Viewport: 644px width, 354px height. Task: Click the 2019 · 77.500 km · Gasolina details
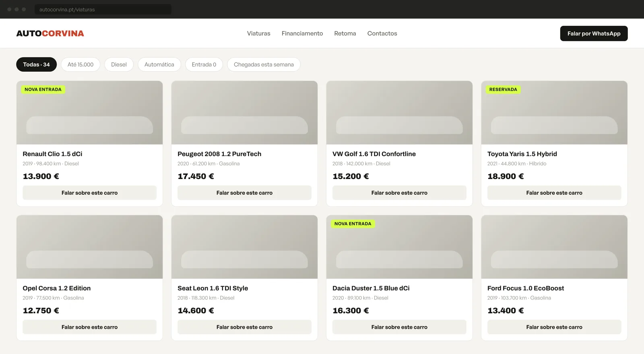coord(54,298)
